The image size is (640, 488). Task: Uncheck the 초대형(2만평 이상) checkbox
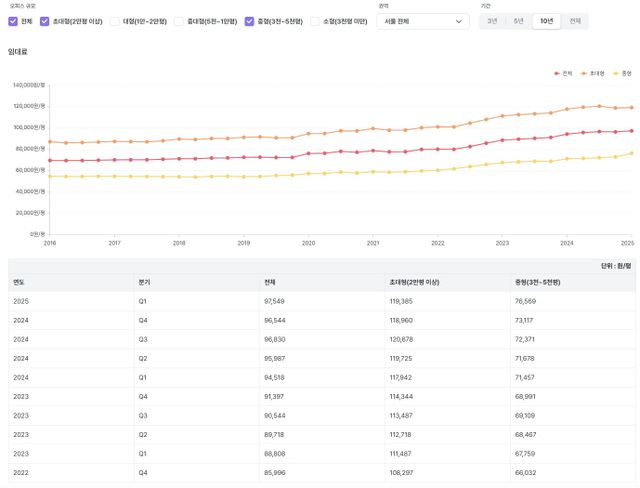(x=45, y=21)
